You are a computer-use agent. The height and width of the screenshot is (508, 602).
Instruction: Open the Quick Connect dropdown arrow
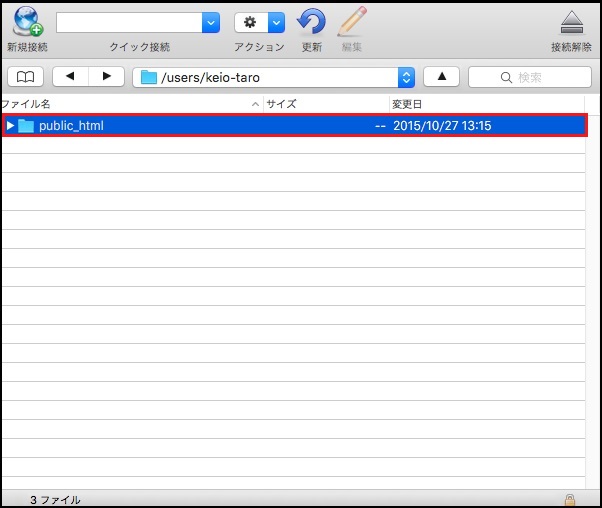(x=210, y=23)
